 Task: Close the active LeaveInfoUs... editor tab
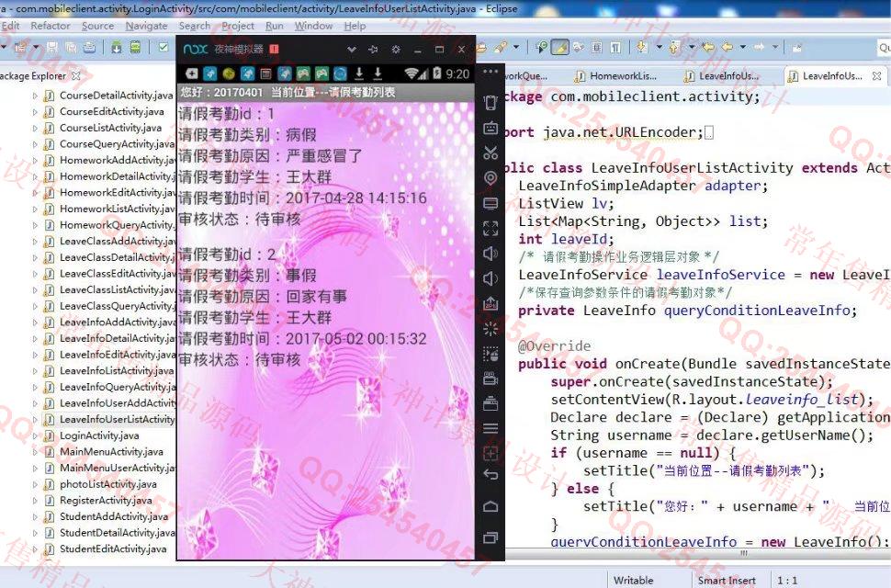tap(878, 76)
